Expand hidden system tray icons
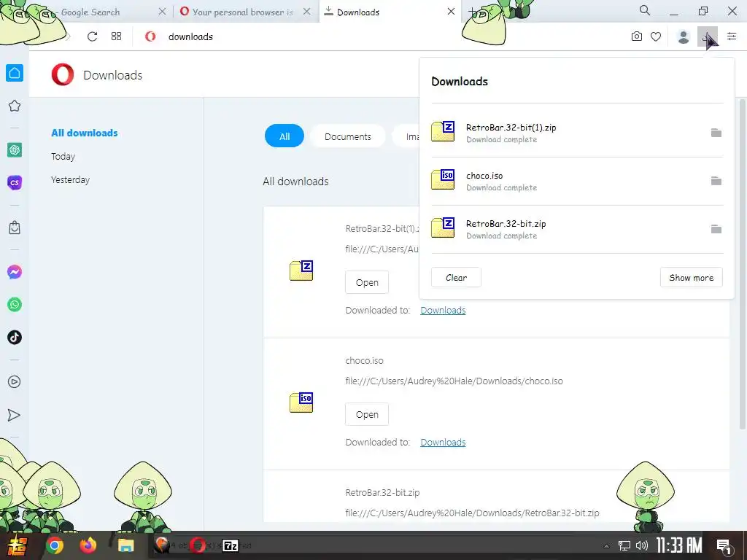The image size is (747, 560). point(606,546)
